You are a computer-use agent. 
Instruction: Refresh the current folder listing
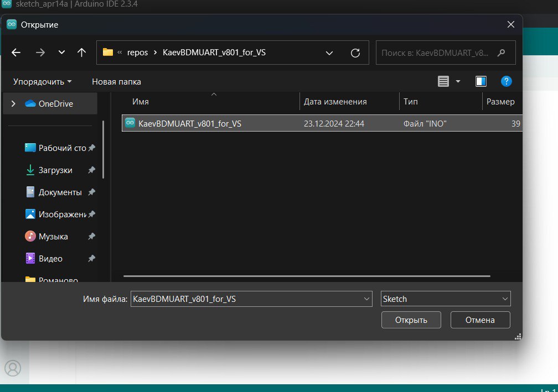(x=355, y=53)
